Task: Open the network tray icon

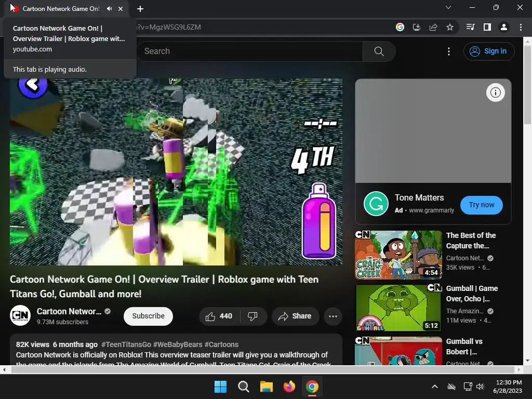Action: [468, 387]
